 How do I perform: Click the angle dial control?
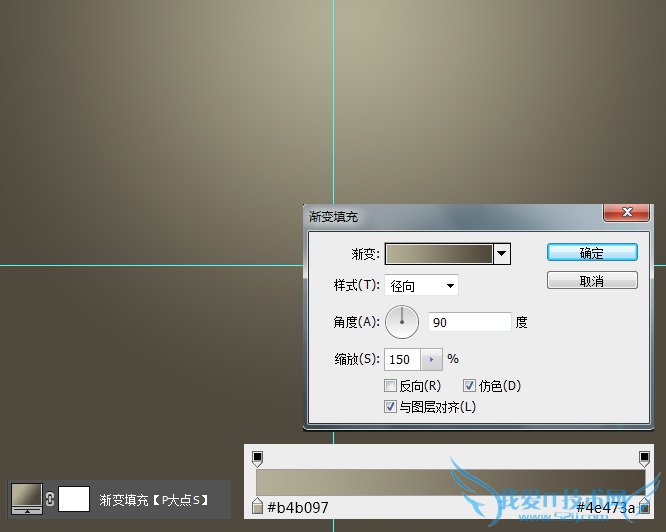coord(402,322)
